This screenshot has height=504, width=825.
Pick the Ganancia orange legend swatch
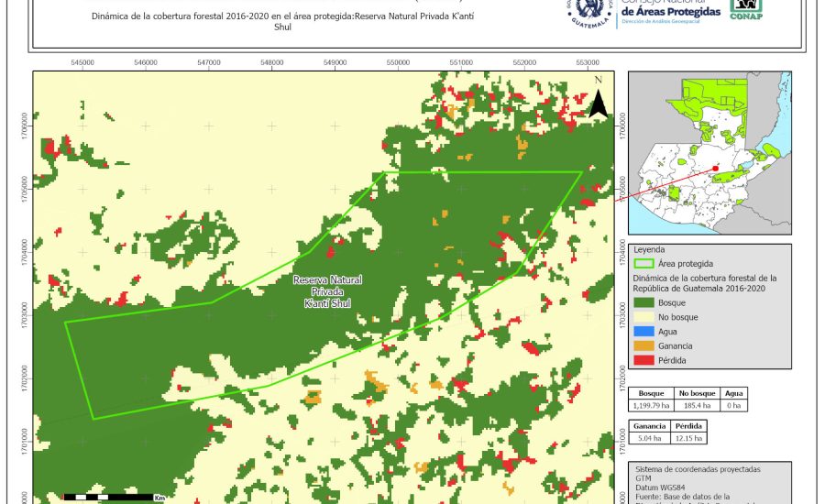[644, 345]
